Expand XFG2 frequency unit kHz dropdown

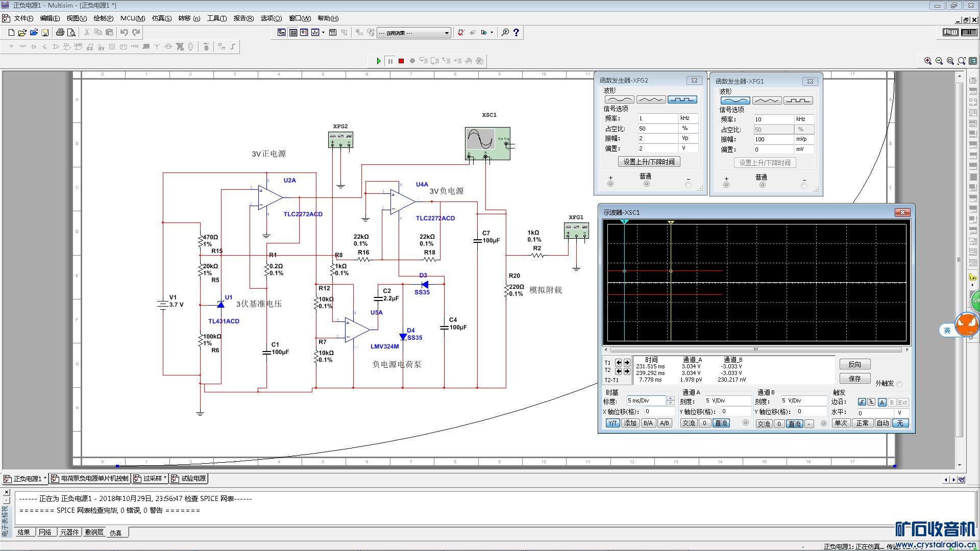click(x=688, y=118)
